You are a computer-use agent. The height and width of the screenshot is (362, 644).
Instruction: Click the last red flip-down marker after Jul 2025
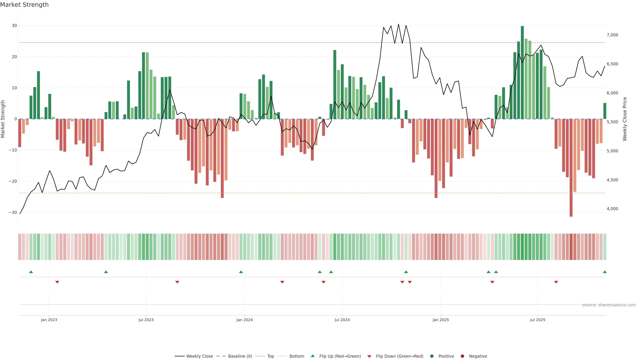556,282
